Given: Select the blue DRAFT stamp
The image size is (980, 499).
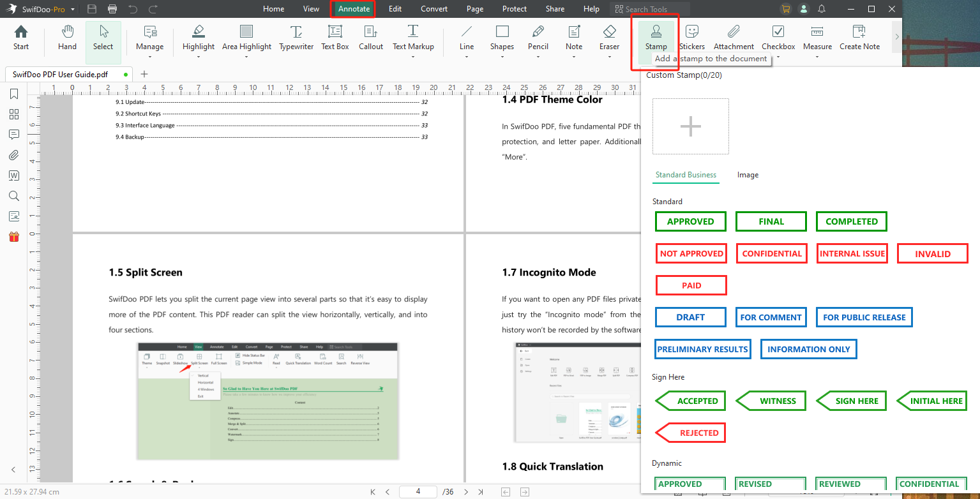Looking at the screenshot, I should tap(691, 317).
